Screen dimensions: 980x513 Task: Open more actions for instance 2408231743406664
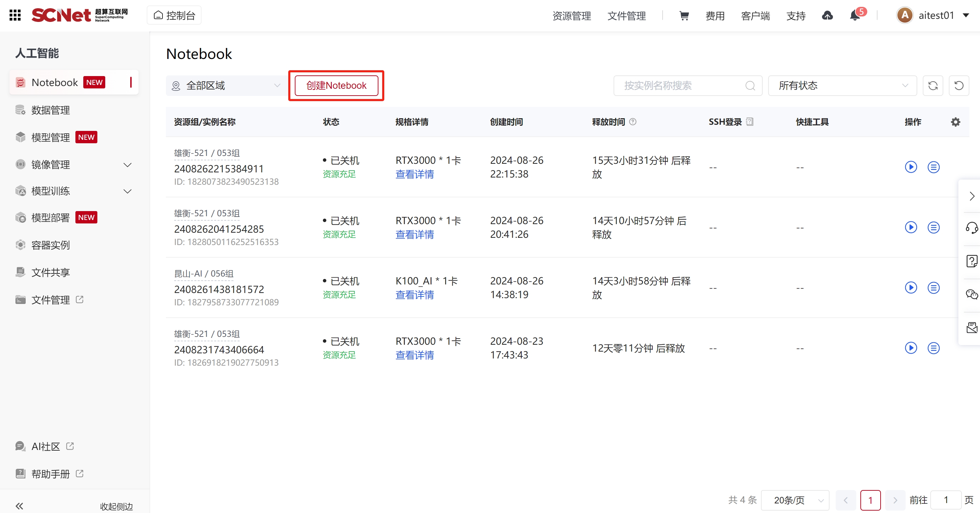[x=933, y=348]
